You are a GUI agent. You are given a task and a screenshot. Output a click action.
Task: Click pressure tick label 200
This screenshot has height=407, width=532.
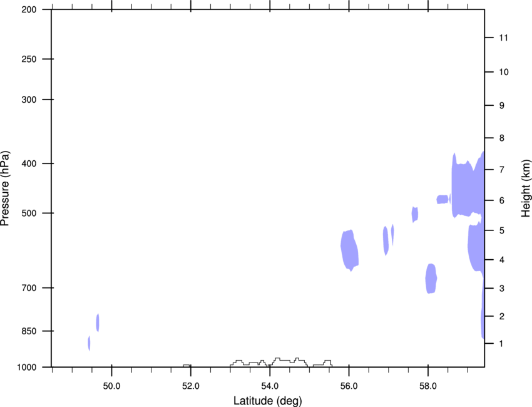pyautogui.click(x=29, y=9)
